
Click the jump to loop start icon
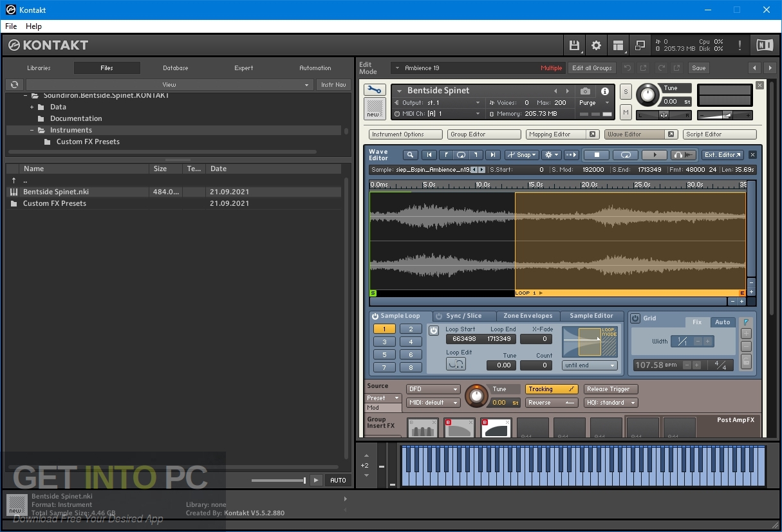point(445,154)
